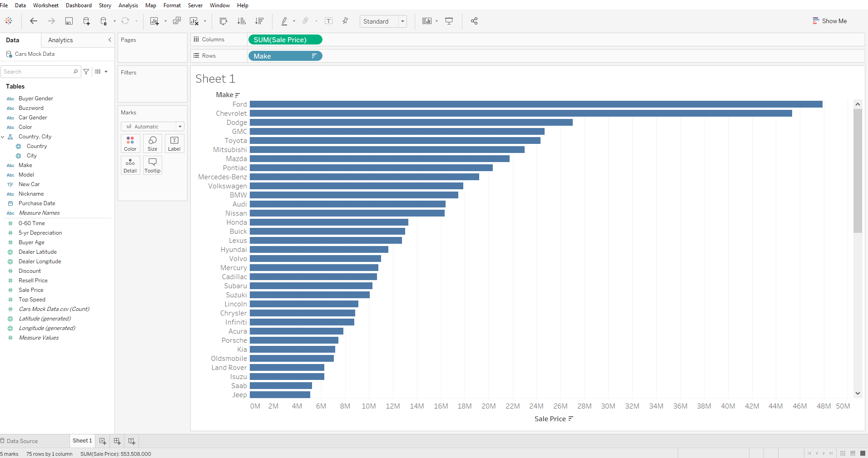
Task: Collapse the Country, City hierarchy
Action: click(3, 137)
